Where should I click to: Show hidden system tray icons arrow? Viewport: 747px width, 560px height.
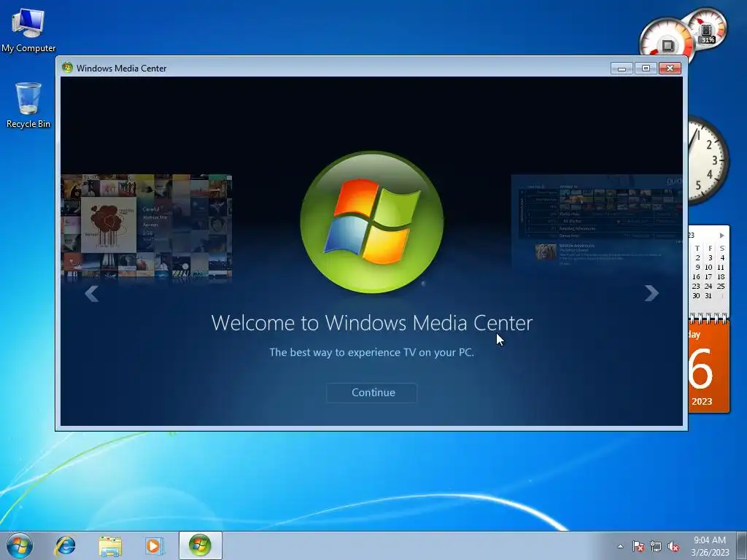[x=620, y=546]
